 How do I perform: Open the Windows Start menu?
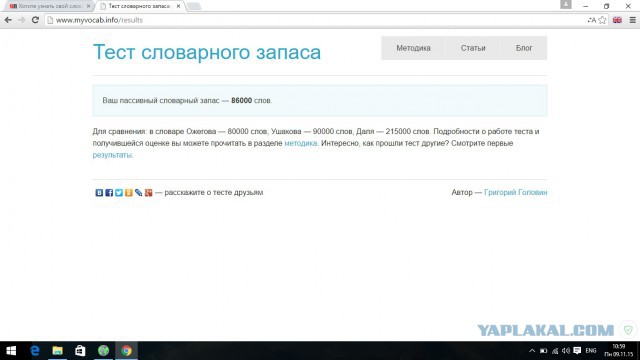[x=11, y=351]
